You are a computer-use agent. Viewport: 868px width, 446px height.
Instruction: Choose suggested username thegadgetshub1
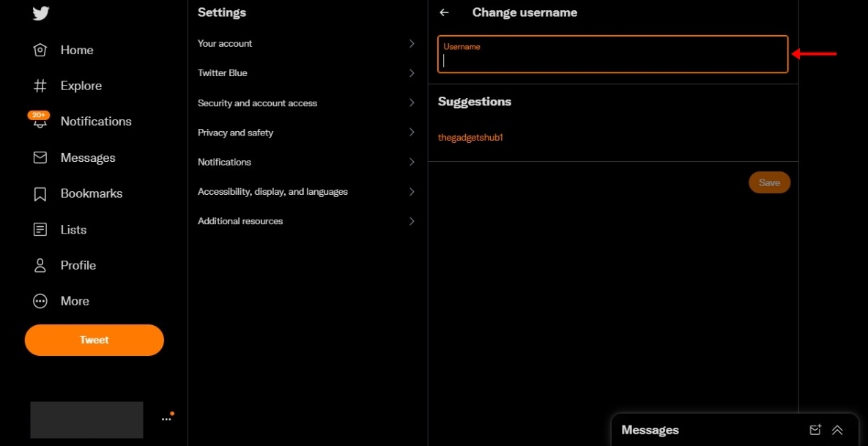click(470, 137)
